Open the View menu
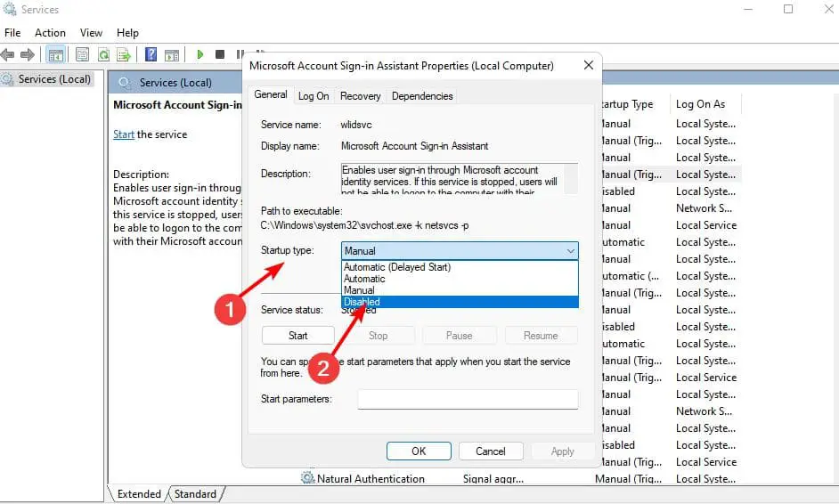The image size is (839, 504). tap(91, 33)
